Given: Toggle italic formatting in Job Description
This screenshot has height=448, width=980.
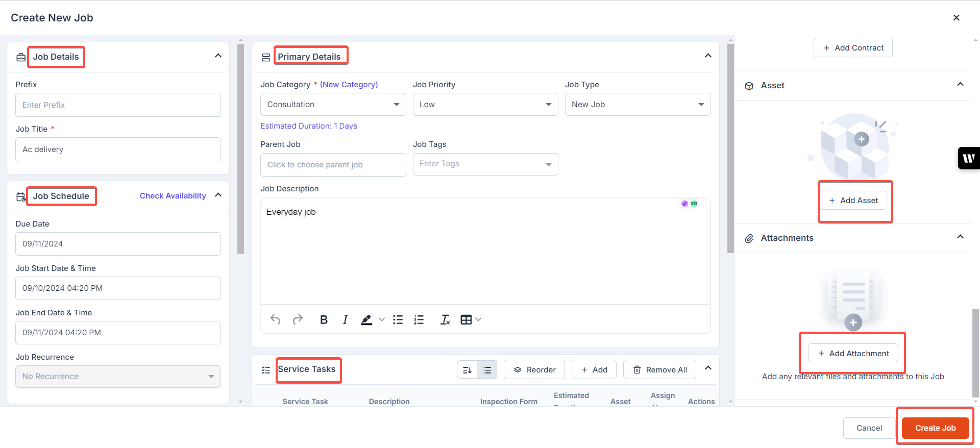Looking at the screenshot, I should (x=345, y=319).
